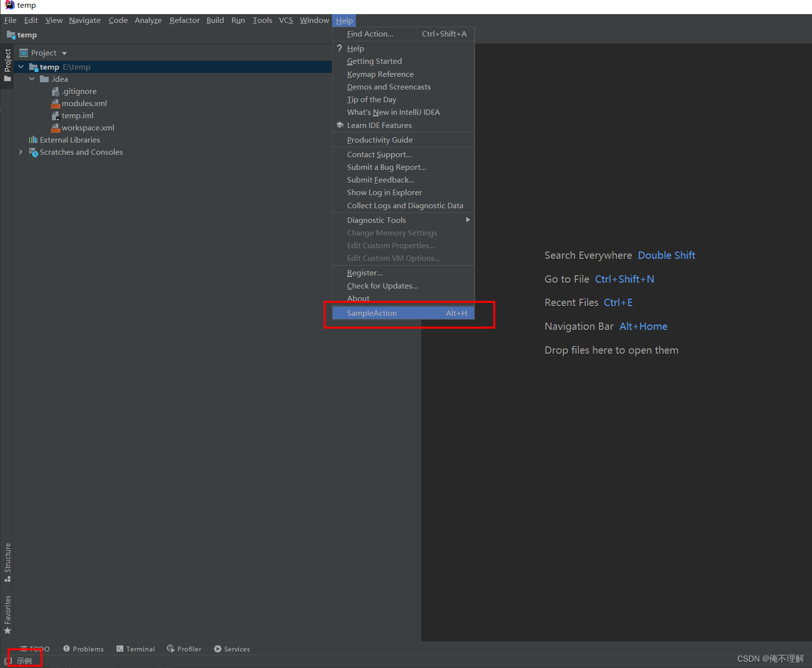The height and width of the screenshot is (668, 812).
Task: Open the Profiler tool window
Action: [x=184, y=649]
